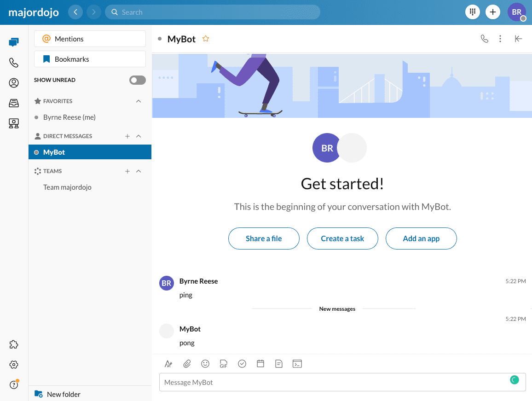Open the Mentions tab
The height and width of the screenshot is (401, 532).
(x=90, y=39)
